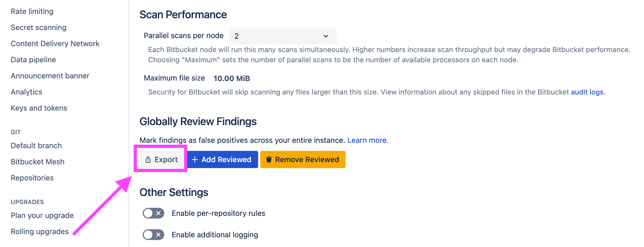Click the trash icon on Remove Reviewed button
The height and width of the screenshot is (247, 644).
269,159
